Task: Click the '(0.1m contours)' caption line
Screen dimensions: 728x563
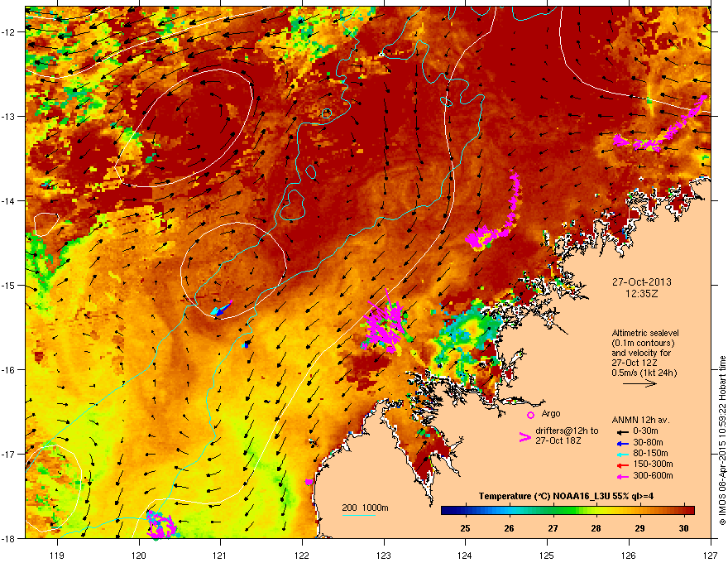Action: [643, 343]
